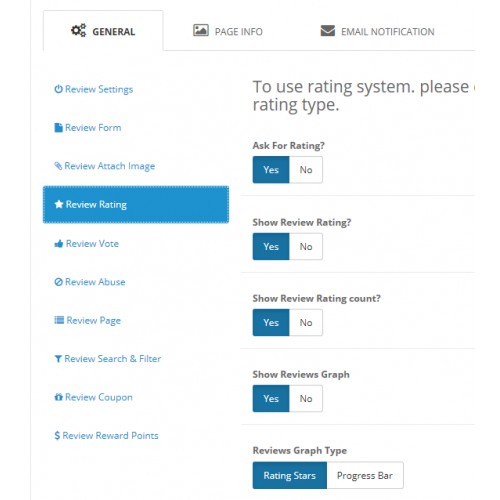The height and width of the screenshot is (500, 500).
Task: Set Show Review Rating to No
Action: [306, 247]
